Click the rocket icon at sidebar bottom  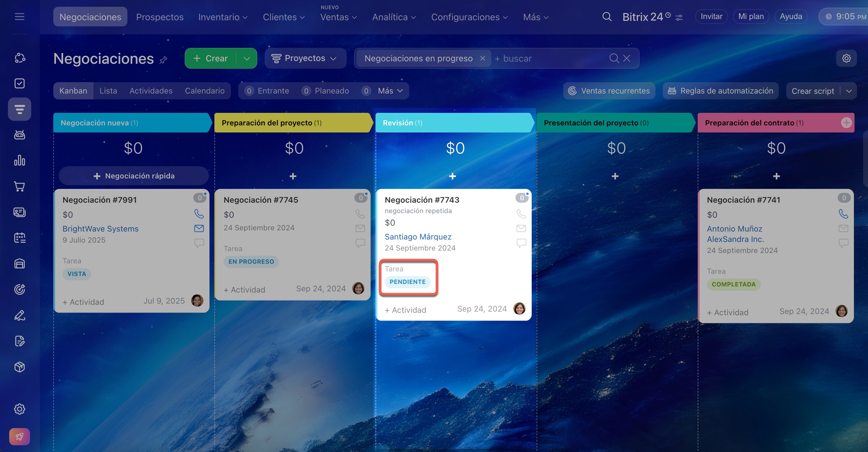tap(20, 436)
